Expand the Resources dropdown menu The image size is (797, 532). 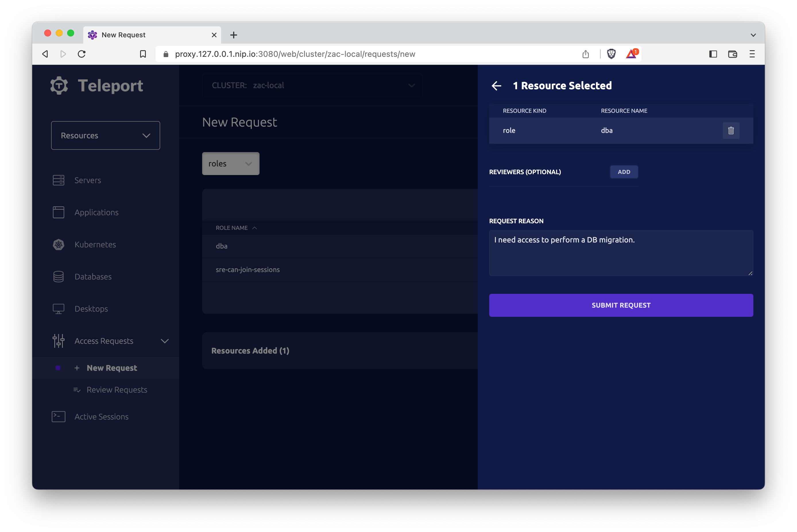tap(105, 135)
